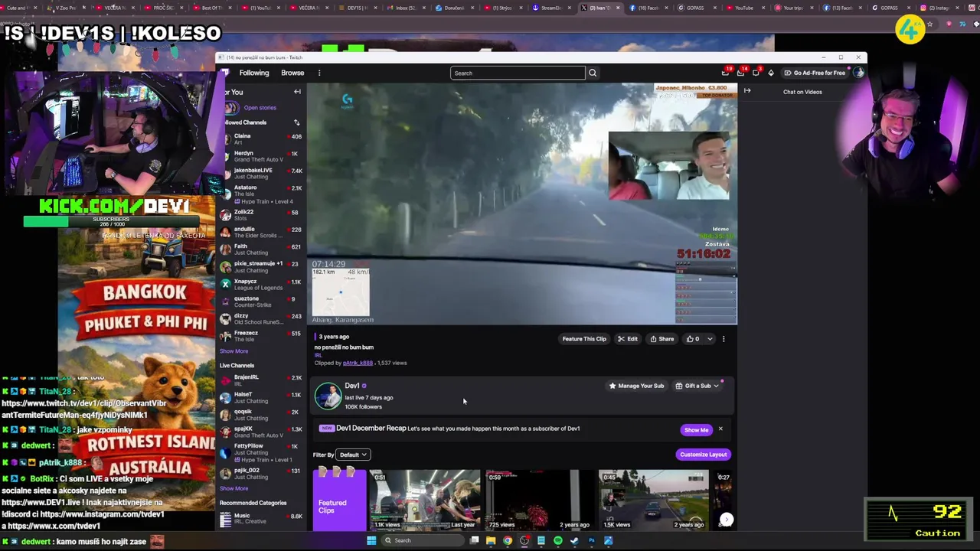
Task: Click the Feature This Clip button
Action: click(584, 339)
